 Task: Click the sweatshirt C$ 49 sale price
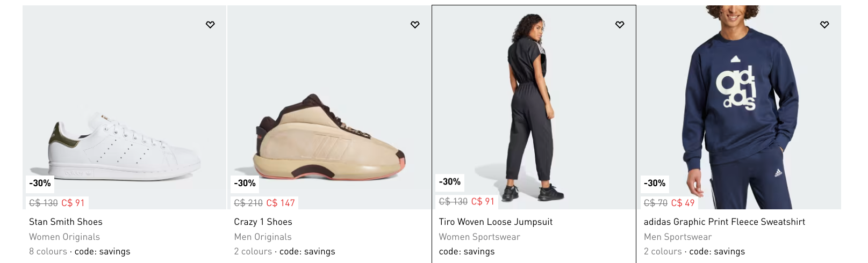tap(683, 203)
